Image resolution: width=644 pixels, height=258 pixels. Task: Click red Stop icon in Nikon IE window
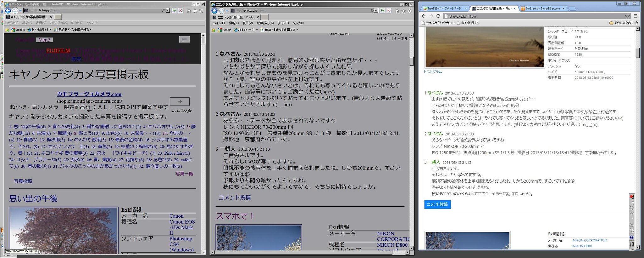389,11
